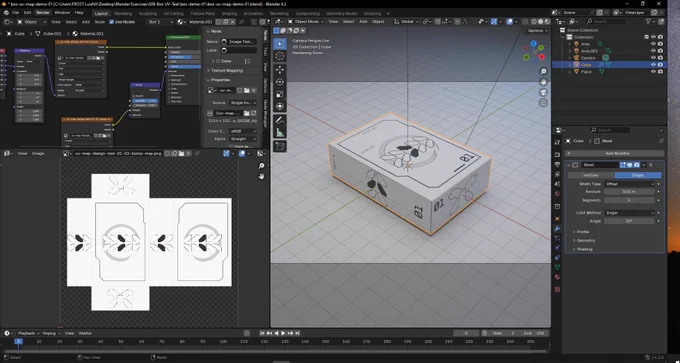Expand the Geometry section of Bevel
The image size is (680, 363).
click(583, 241)
